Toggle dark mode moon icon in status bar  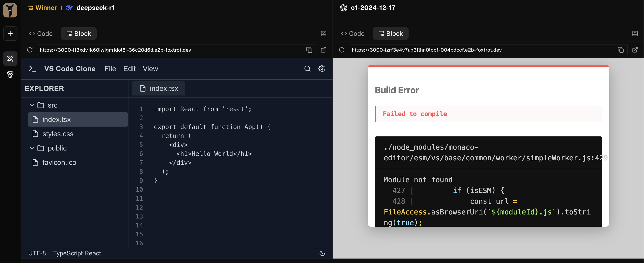point(322,253)
